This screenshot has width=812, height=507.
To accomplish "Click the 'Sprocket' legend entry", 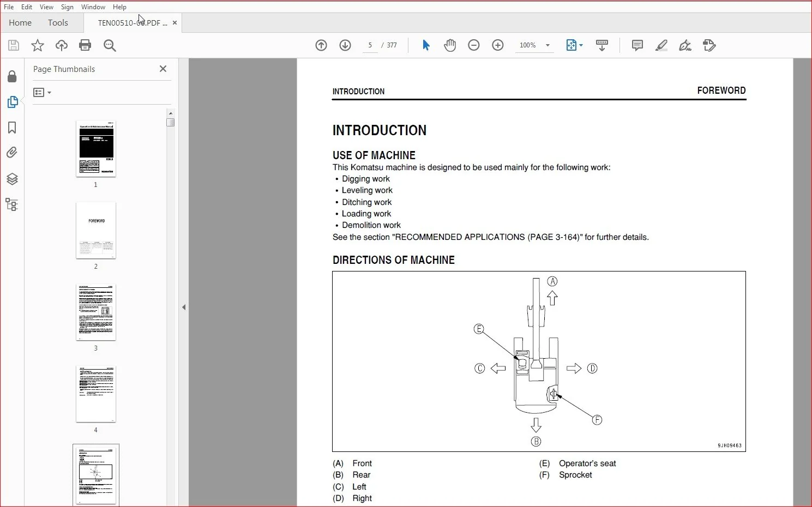I will 575,475.
